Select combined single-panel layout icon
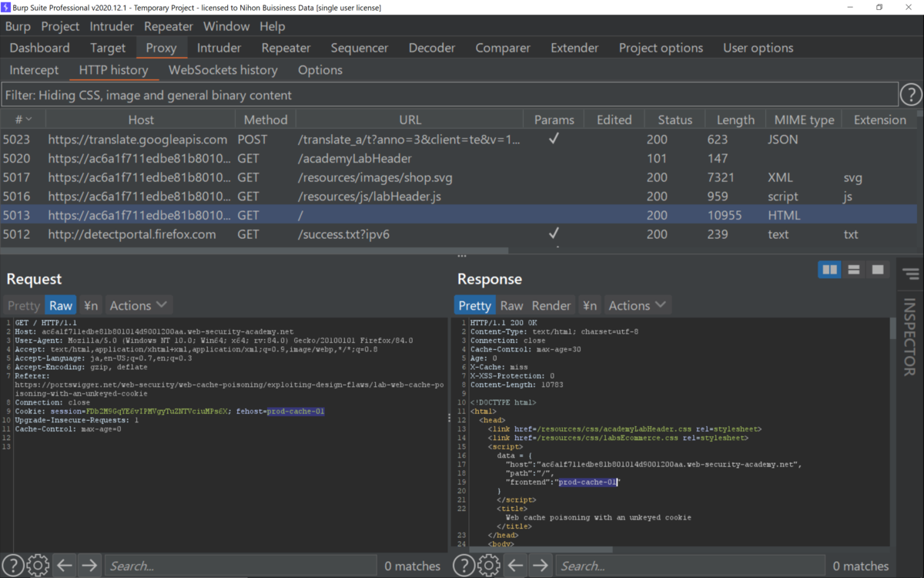This screenshot has width=924, height=578. (877, 270)
